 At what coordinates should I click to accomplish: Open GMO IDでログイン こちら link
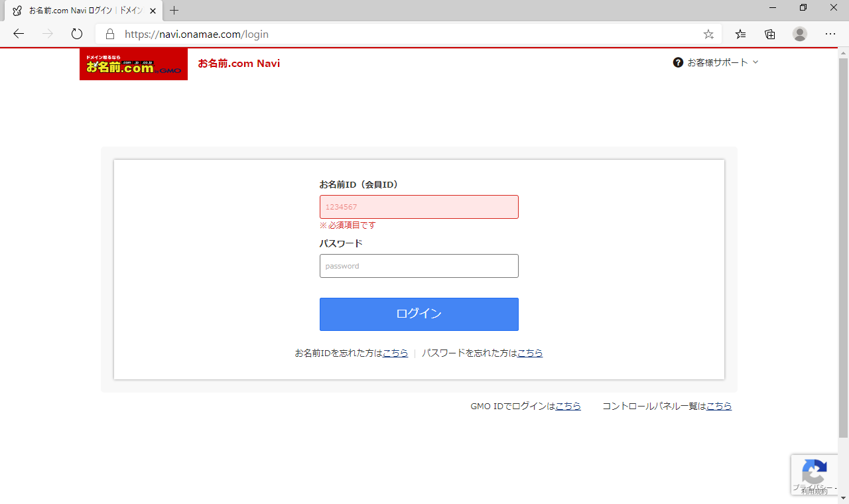click(x=568, y=407)
